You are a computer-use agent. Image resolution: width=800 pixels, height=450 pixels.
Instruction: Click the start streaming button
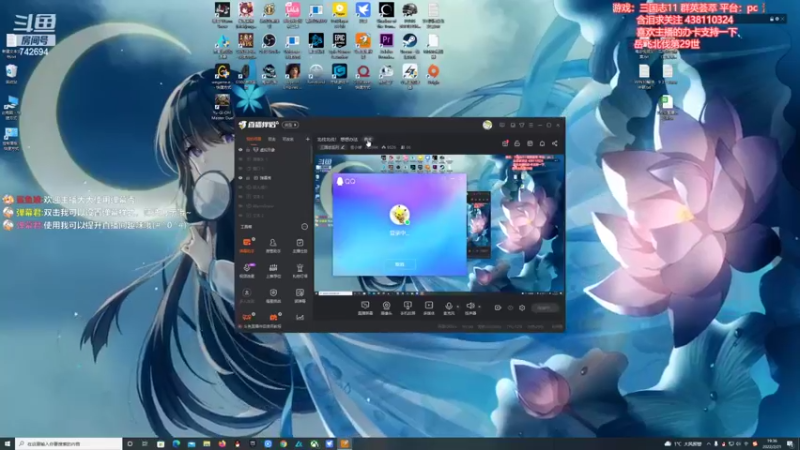[x=544, y=308]
